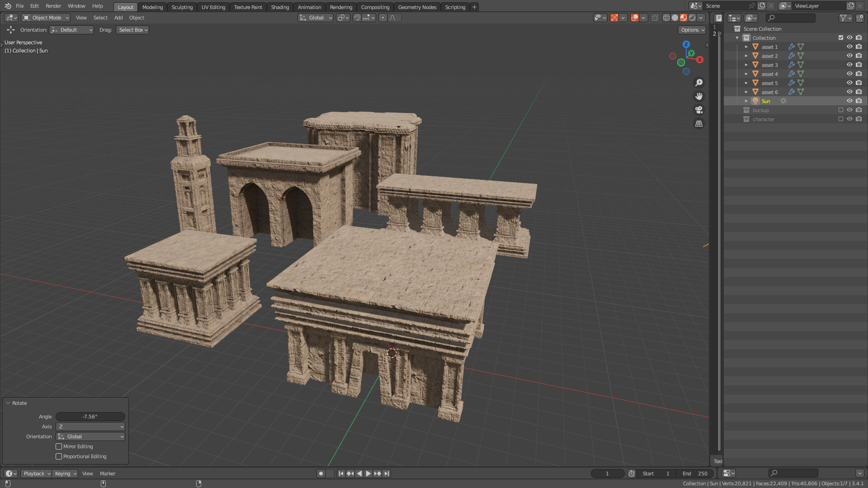Viewport: 868px width, 488px height.
Task: Click the modifier wrench icon on asset 3
Action: tap(791, 65)
